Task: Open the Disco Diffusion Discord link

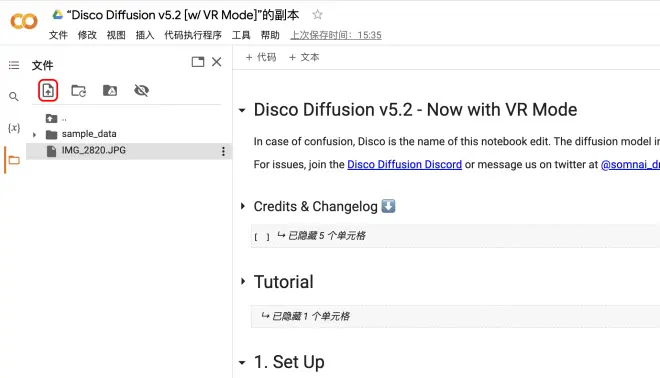Action: tap(405, 164)
